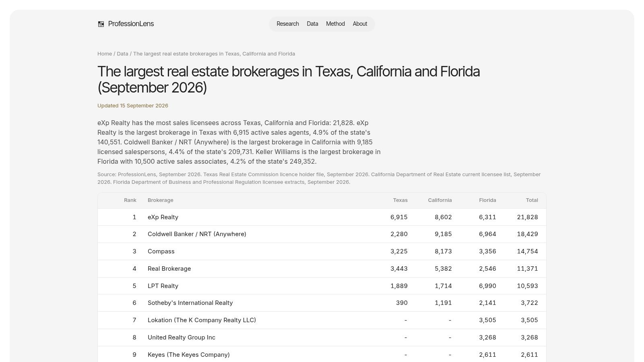Click LPT Realty Florida value 6,990
Image resolution: width=644 pixels, height=362 pixels.
(487, 286)
